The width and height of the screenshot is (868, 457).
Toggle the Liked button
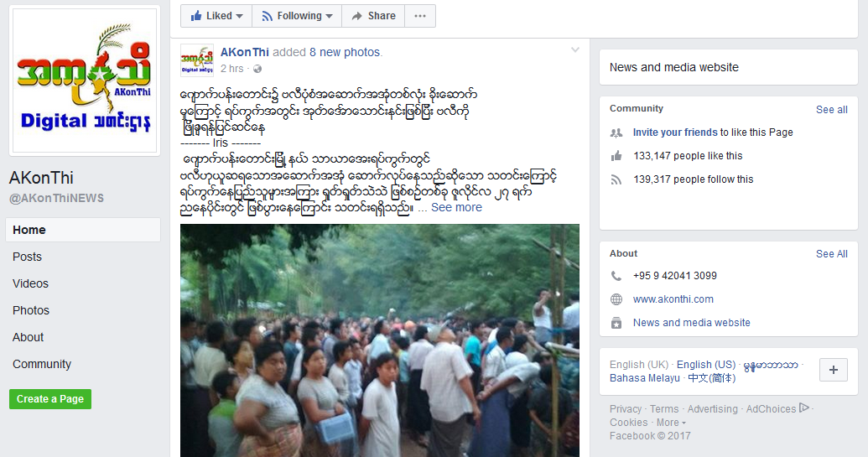[x=216, y=16]
